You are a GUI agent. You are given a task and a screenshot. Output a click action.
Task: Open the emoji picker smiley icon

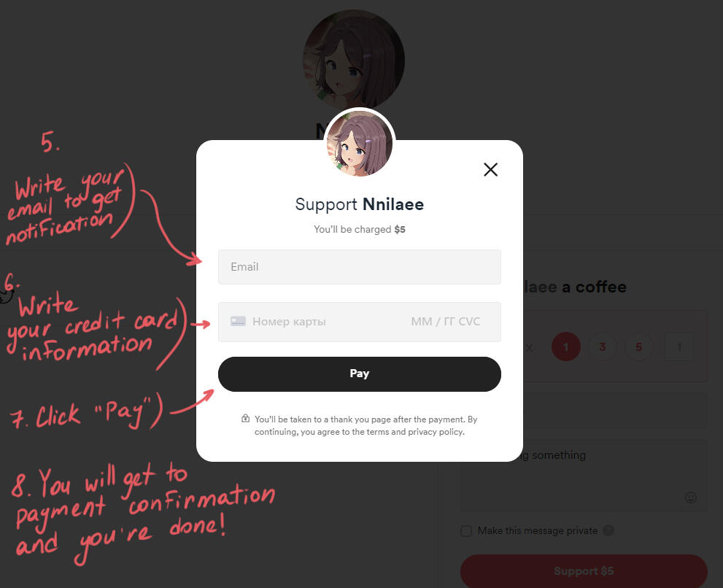pyautogui.click(x=690, y=497)
